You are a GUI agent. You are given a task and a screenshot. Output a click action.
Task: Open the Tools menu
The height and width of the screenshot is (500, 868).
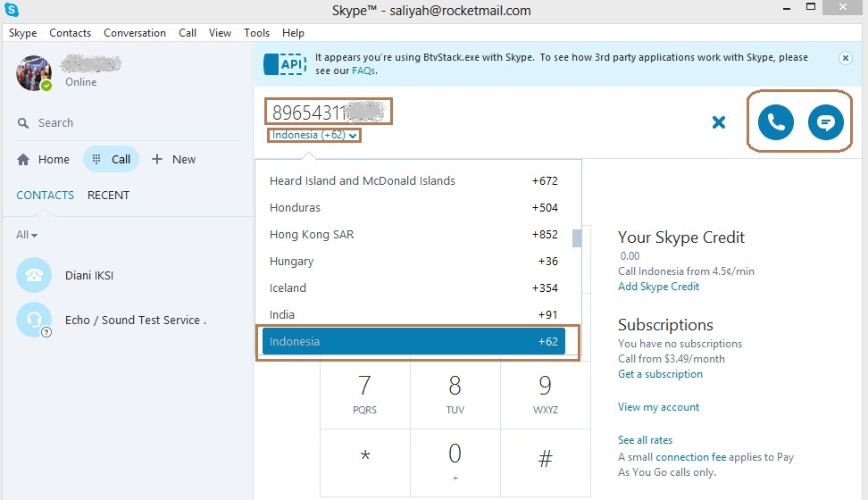pos(256,33)
